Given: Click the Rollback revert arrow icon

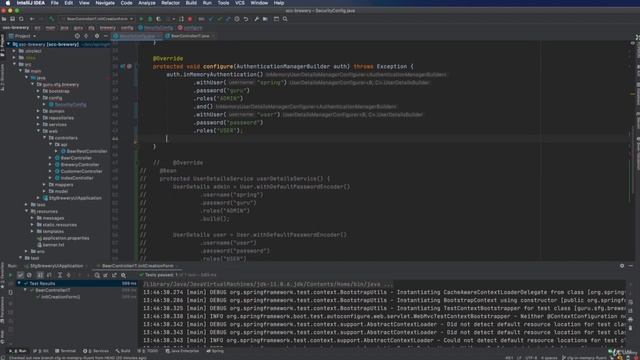Looking at the screenshot, I should point(246,19).
